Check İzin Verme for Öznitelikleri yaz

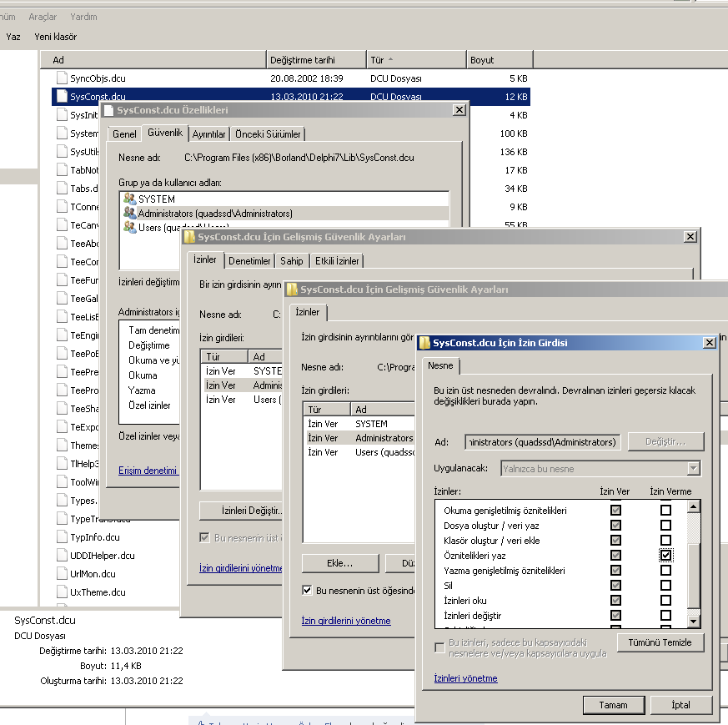tap(665, 555)
